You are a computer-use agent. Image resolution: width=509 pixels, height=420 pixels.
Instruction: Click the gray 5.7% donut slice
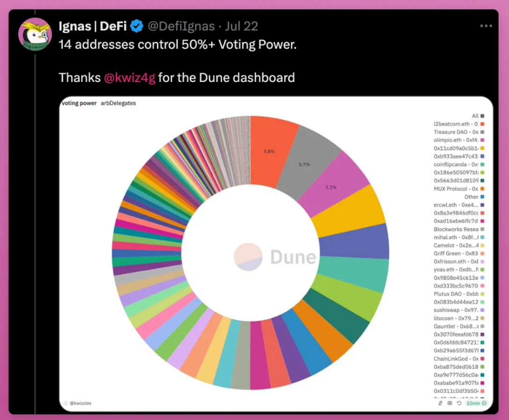307,163
